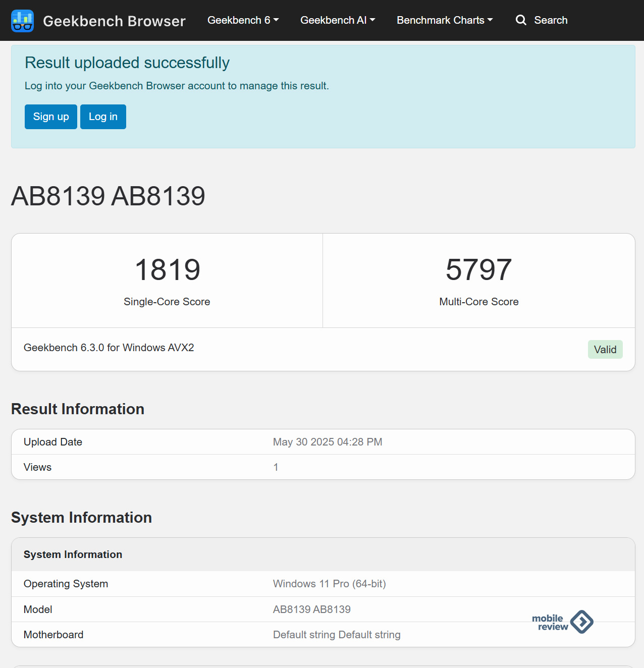Open Search from the navigation bar
Image resolution: width=644 pixels, height=668 pixels.
[x=551, y=20]
